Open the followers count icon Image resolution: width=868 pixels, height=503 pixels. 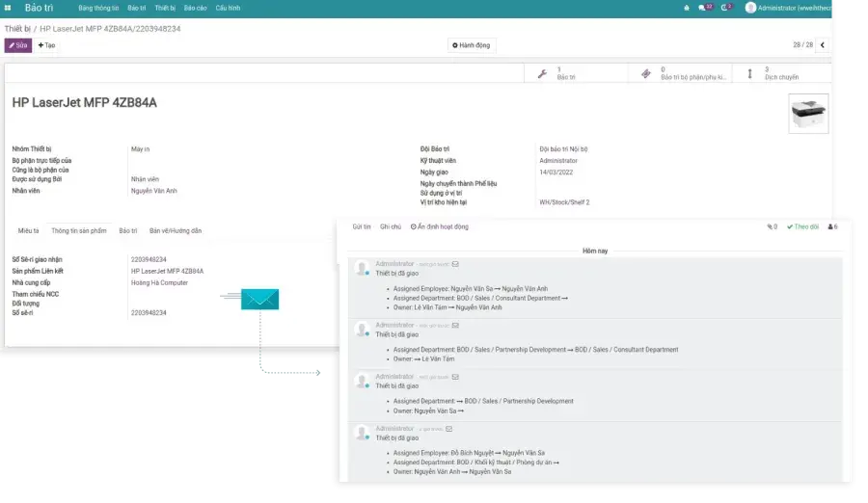pos(834,226)
